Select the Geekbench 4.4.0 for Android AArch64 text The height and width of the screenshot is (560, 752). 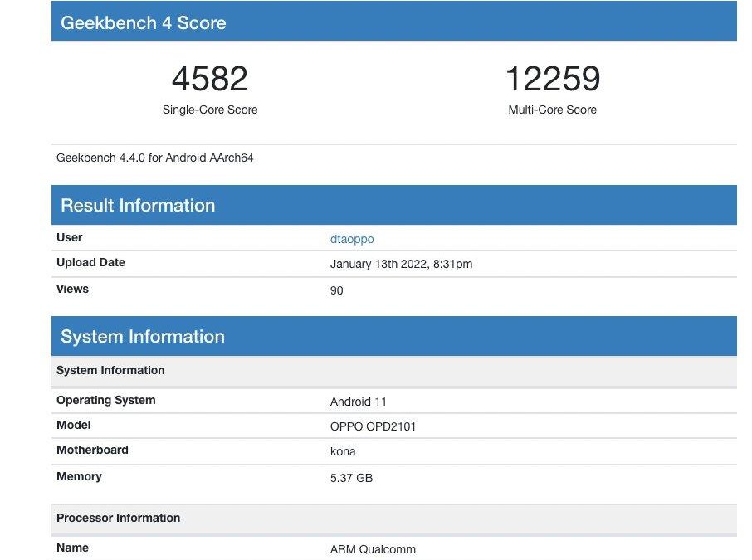(x=154, y=158)
